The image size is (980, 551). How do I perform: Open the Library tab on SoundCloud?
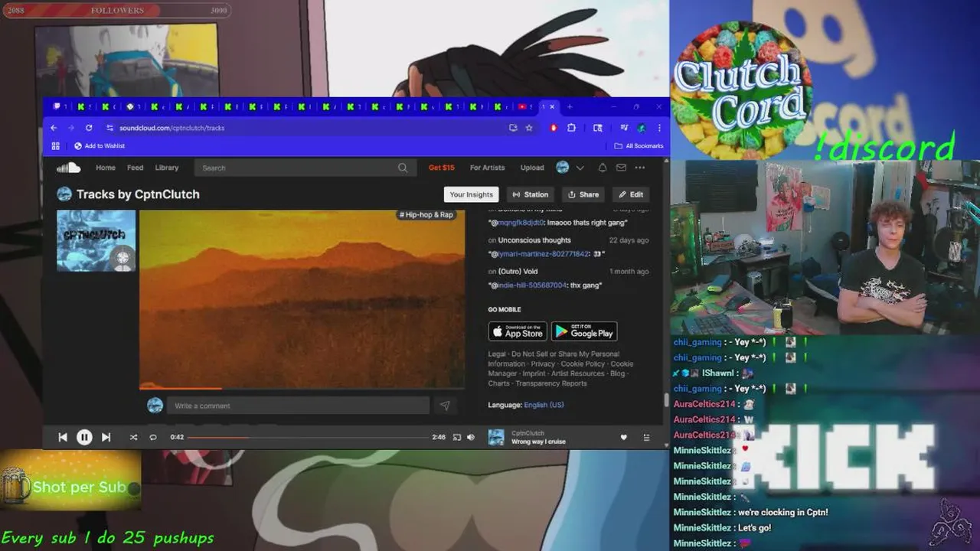[167, 168]
